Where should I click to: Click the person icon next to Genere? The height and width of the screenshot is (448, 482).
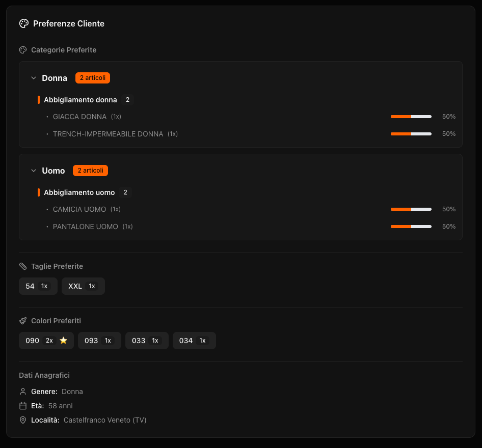tap(22, 391)
